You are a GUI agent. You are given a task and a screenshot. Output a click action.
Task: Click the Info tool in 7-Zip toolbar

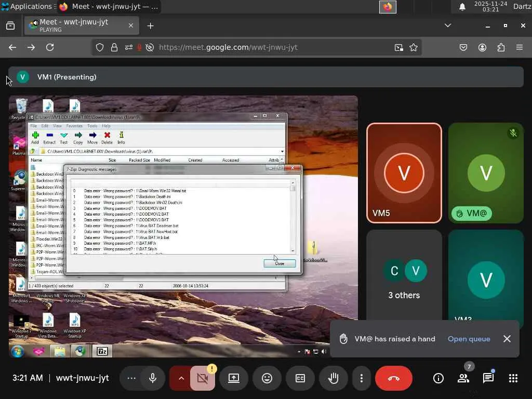pyautogui.click(x=121, y=138)
